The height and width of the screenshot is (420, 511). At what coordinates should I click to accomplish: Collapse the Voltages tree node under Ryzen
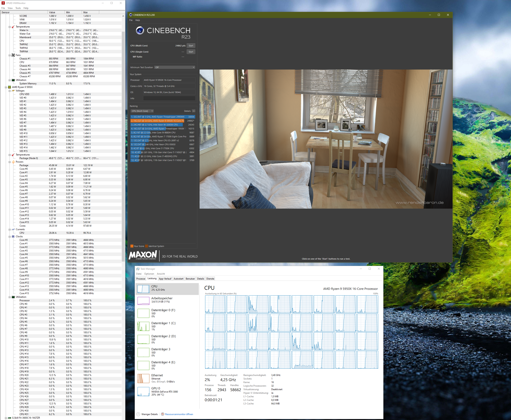click(x=10, y=91)
